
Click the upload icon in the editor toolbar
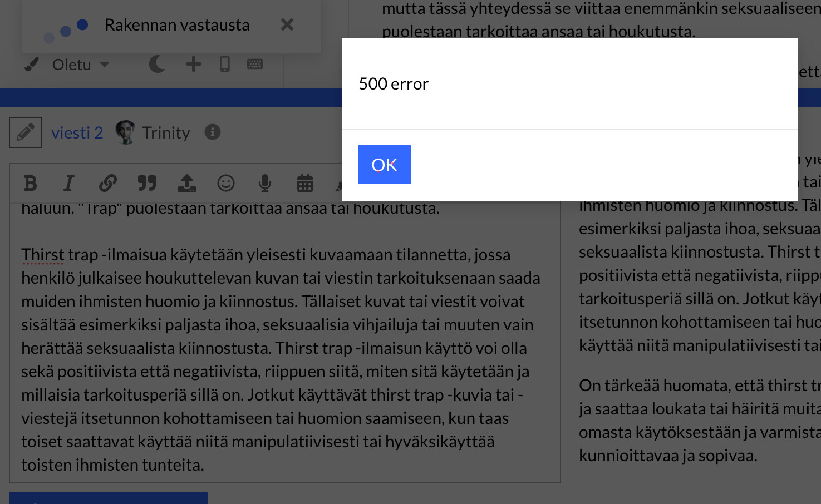click(x=186, y=183)
